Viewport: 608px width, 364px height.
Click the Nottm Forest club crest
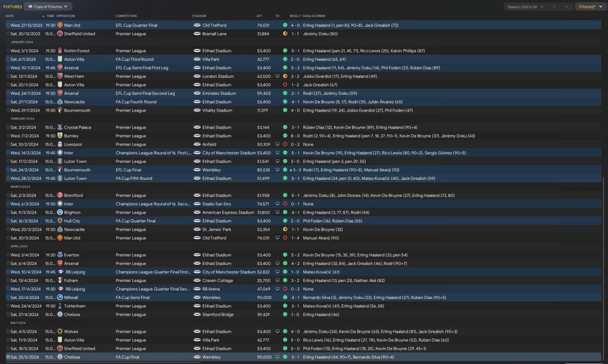(x=60, y=51)
